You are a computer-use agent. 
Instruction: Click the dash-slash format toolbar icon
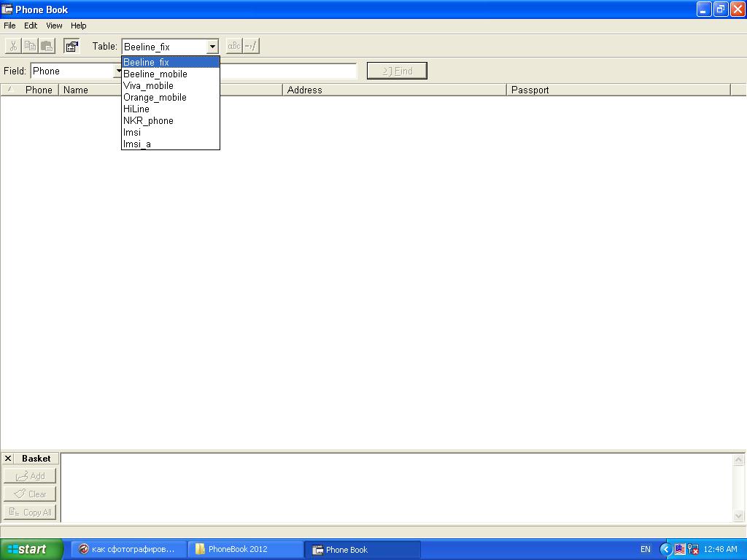pos(251,46)
